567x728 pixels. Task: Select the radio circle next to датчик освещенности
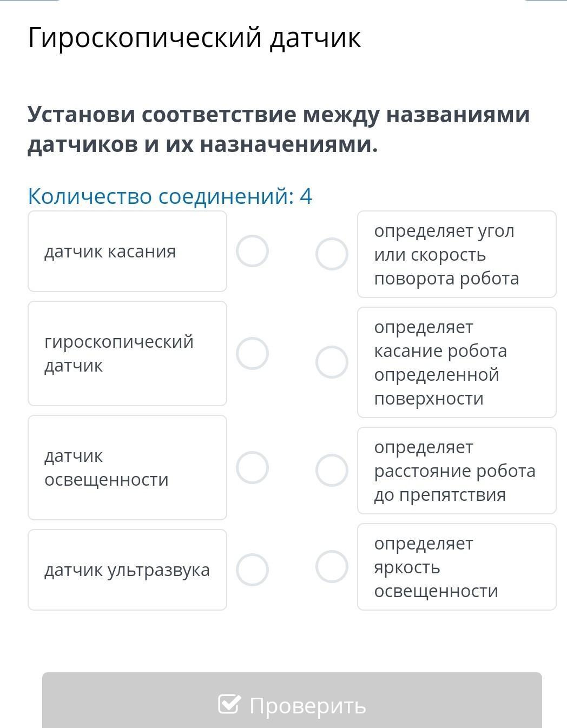(252, 467)
